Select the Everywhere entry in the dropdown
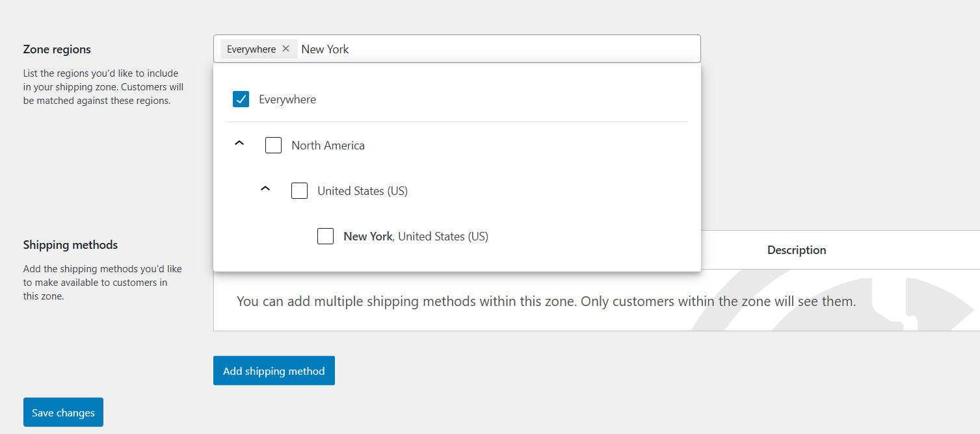This screenshot has width=980, height=434. point(287,99)
